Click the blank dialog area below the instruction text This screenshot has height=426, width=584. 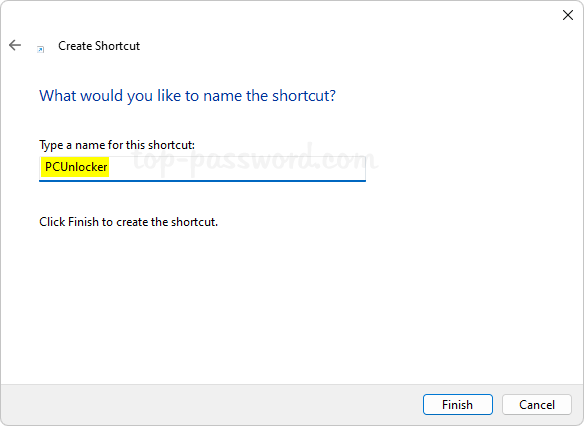coord(291,305)
